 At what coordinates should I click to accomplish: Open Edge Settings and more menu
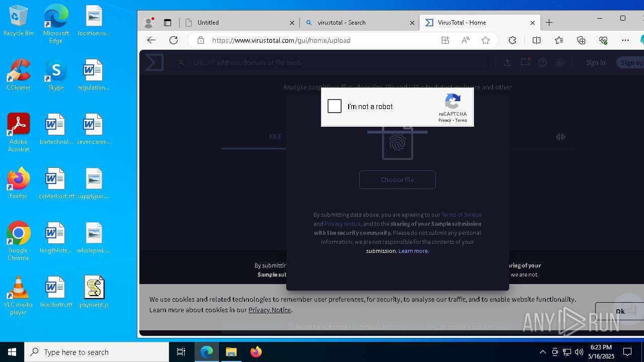(625, 40)
